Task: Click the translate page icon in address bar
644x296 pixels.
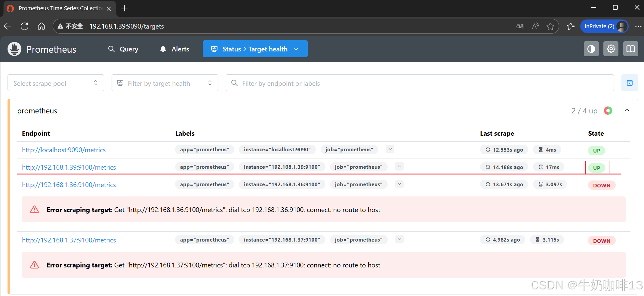Action: [x=520, y=26]
